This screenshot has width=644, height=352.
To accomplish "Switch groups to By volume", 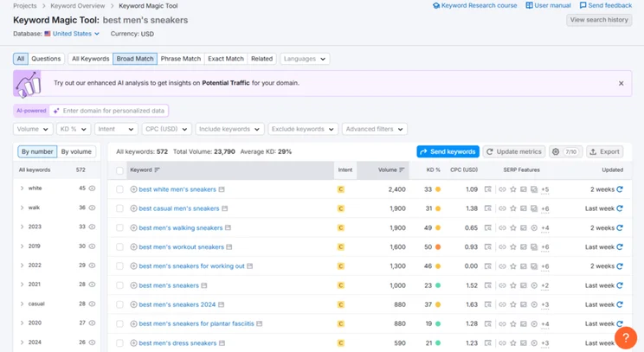I will pos(76,151).
